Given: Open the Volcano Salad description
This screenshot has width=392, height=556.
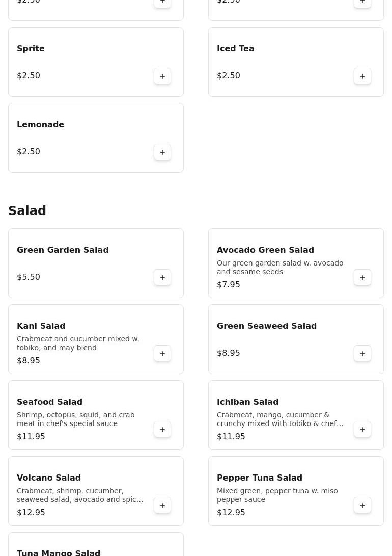Looking at the screenshot, I should coord(80,495).
